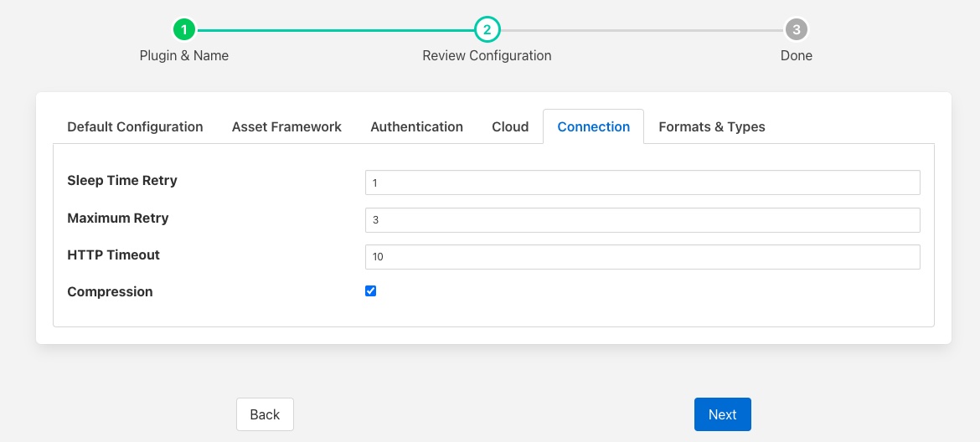Go to the Authentication tab
980x442 pixels.
tap(416, 126)
